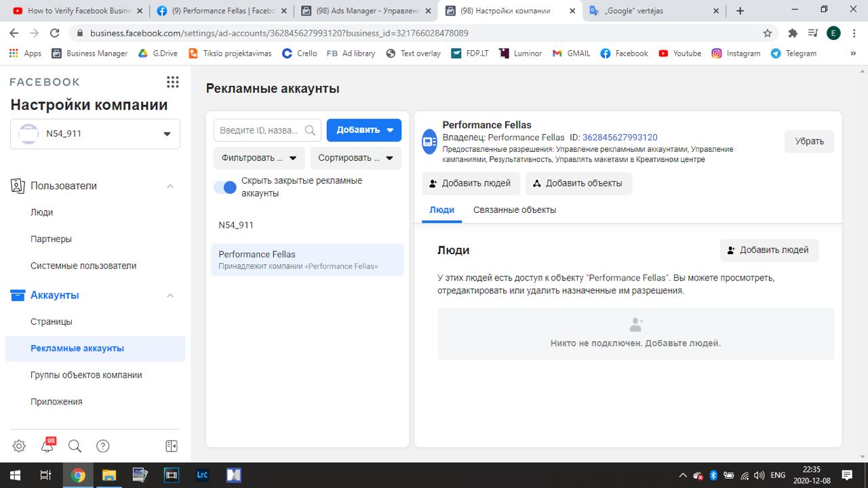Switch to Люди tab
This screenshot has height=488, width=868.
pyautogui.click(x=442, y=210)
